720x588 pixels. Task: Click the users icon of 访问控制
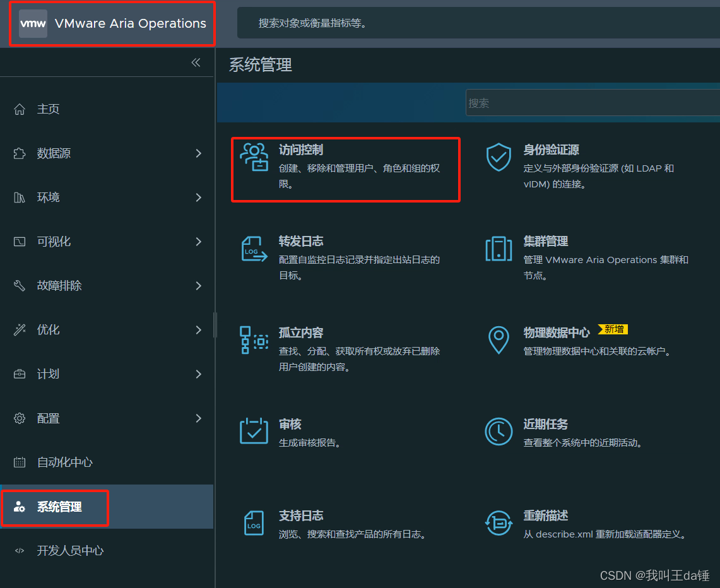pyautogui.click(x=254, y=157)
